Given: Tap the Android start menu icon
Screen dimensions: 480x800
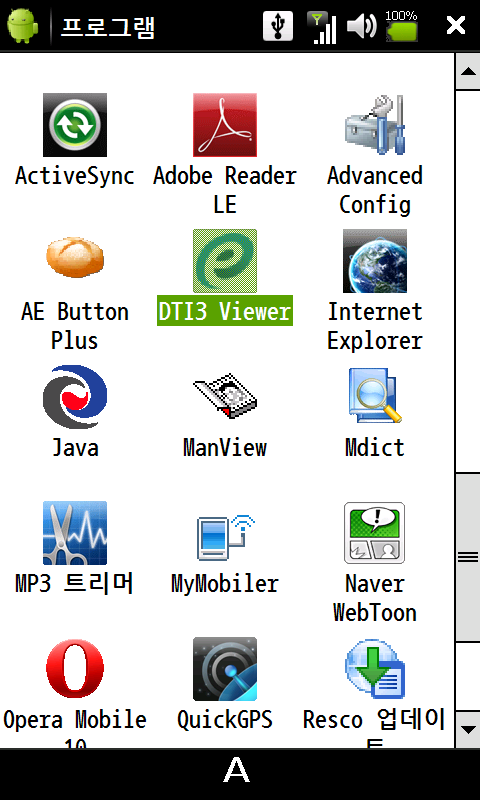Looking at the screenshot, I should tap(22, 26).
